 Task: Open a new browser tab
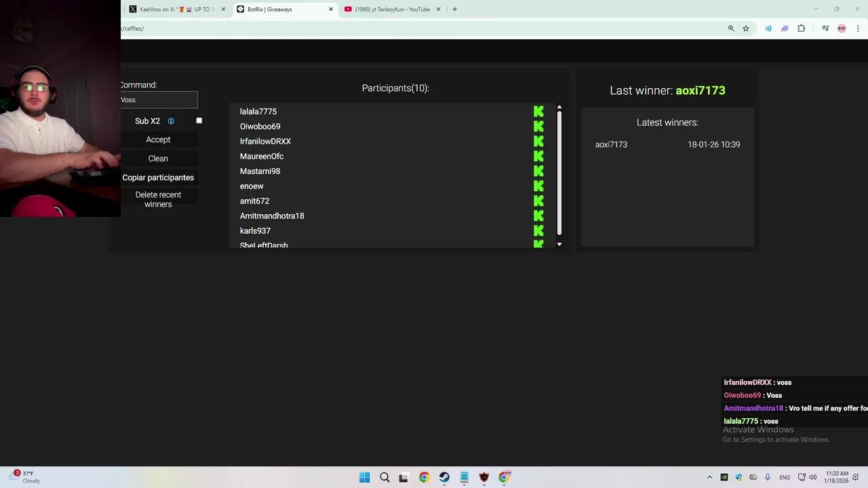pos(454,9)
